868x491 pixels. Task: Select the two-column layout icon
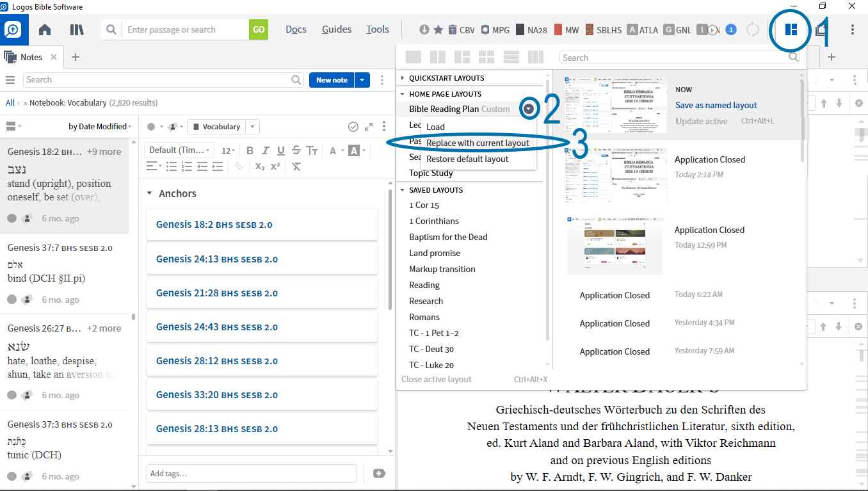[438, 57]
